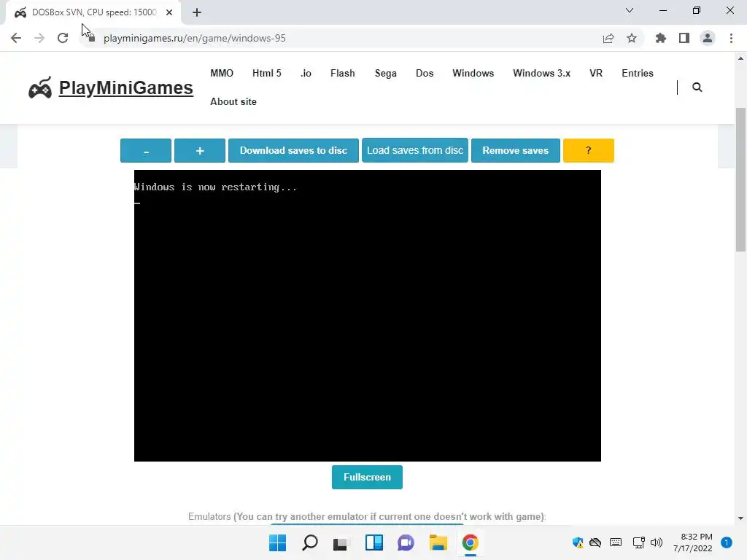Open OneDrive tray icon
The image size is (747, 560).
pyautogui.click(x=595, y=542)
